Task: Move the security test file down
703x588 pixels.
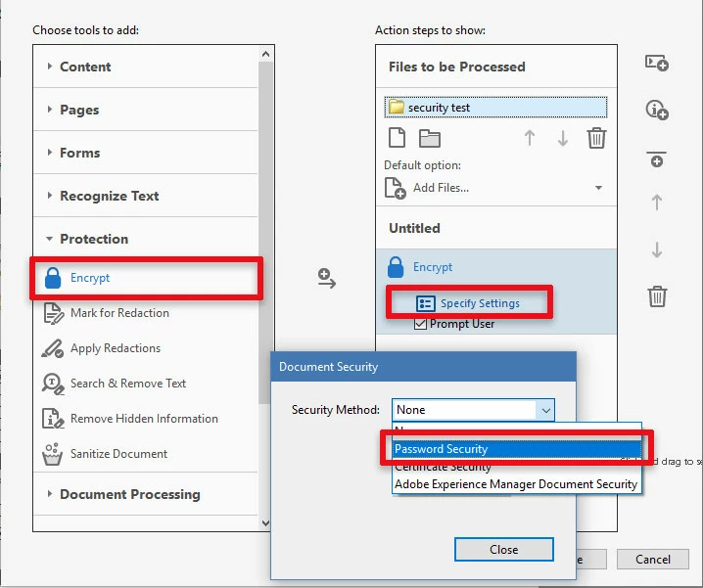Action: coord(563,138)
